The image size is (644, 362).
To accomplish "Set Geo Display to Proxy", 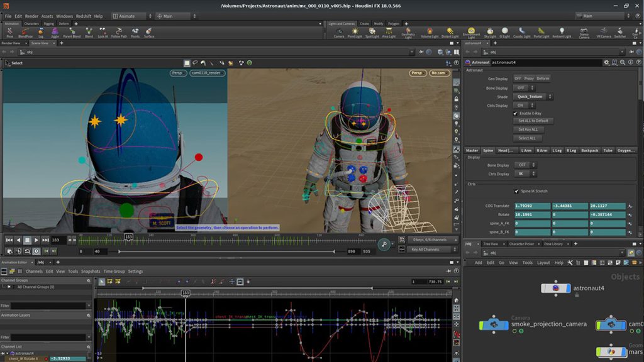I will click(530, 78).
